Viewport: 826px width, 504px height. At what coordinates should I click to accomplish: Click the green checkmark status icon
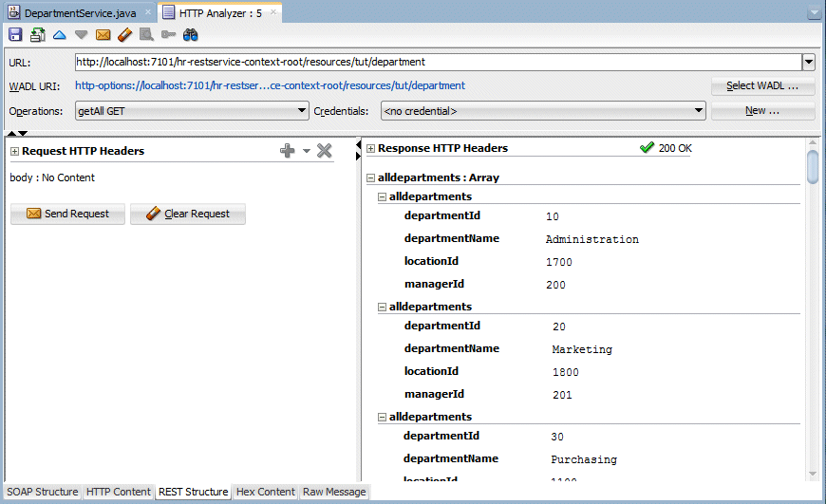[647, 147]
